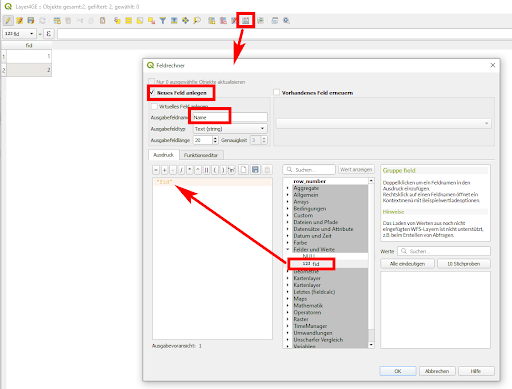This screenshot has width=512, height=389.
Task: Click Abbrechen to cancel the dialog
Action: click(x=437, y=371)
